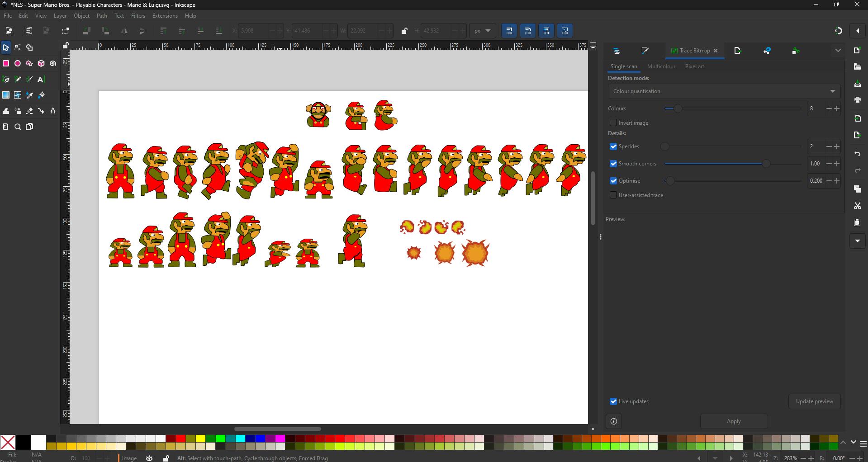Toggle the guides lock above the ruler
This screenshot has width=868, height=462.
(66, 45)
